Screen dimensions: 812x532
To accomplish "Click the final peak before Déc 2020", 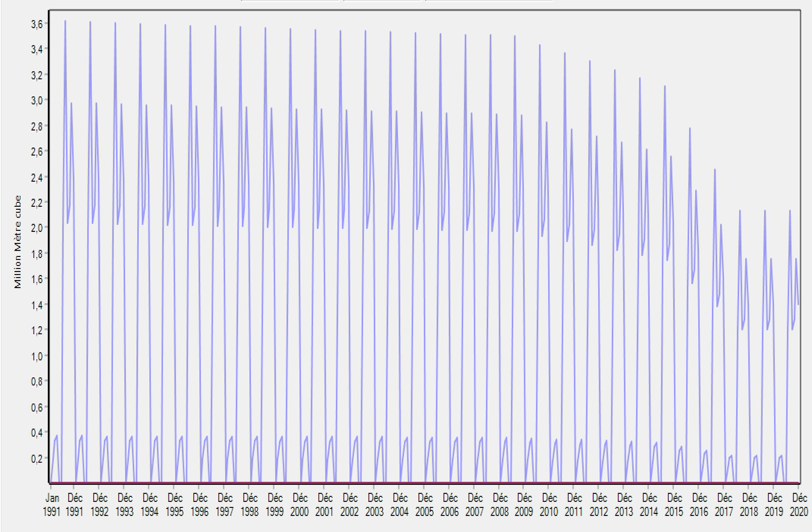I will coord(790,211).
